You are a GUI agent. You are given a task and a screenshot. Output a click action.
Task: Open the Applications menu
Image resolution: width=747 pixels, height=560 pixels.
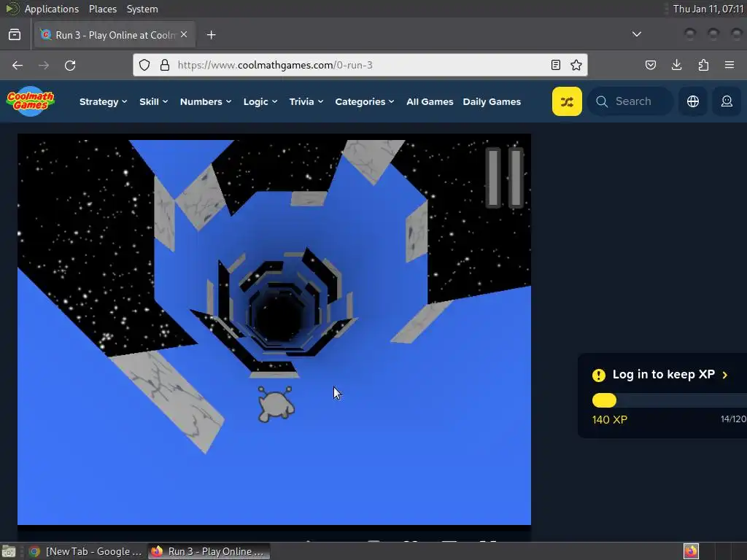pyautogui.click(x=52, y=9)
